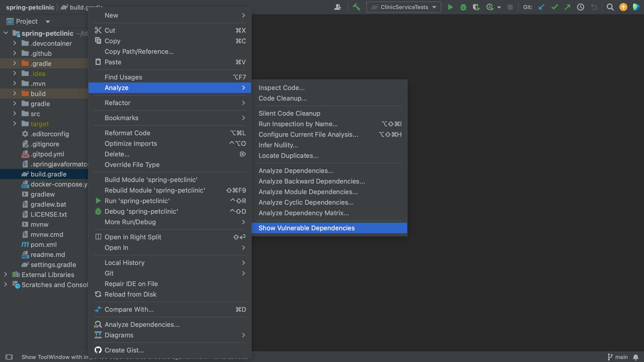644x362 pixels.
Task: Select pom.xml in the project tree
Action: point(43,244)
